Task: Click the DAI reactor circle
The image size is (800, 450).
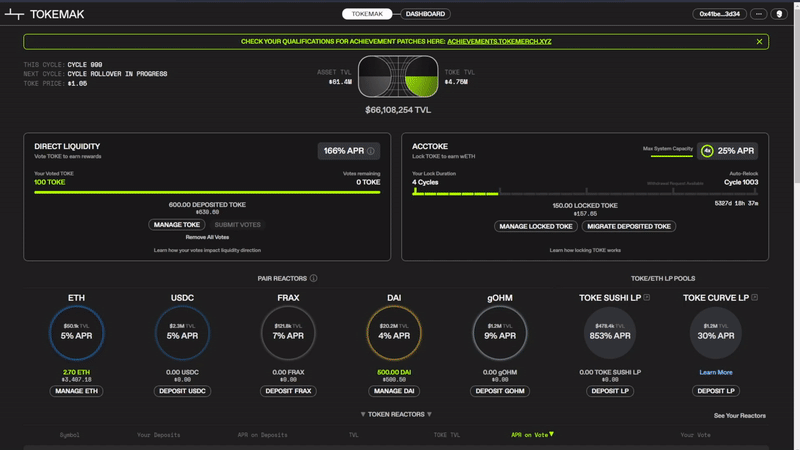Action: click(394, 333)
